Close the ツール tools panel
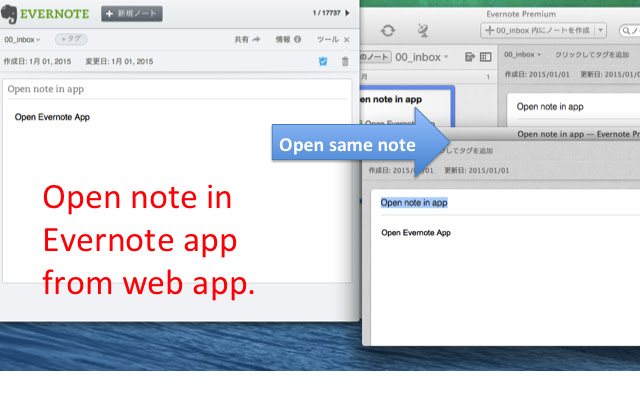The image size is (640, 400). tap(347, 40)
